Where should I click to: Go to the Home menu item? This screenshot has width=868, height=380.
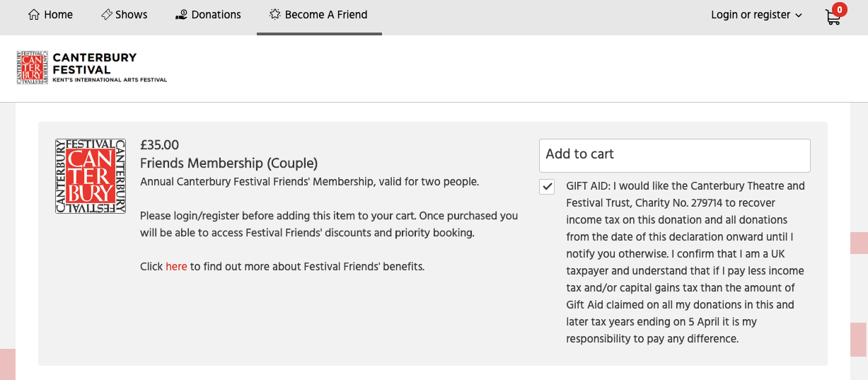coord(50,15)
